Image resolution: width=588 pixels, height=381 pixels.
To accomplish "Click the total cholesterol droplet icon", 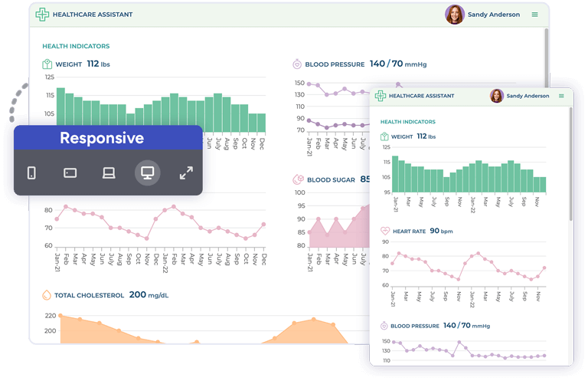I will [x=47, y=294].
